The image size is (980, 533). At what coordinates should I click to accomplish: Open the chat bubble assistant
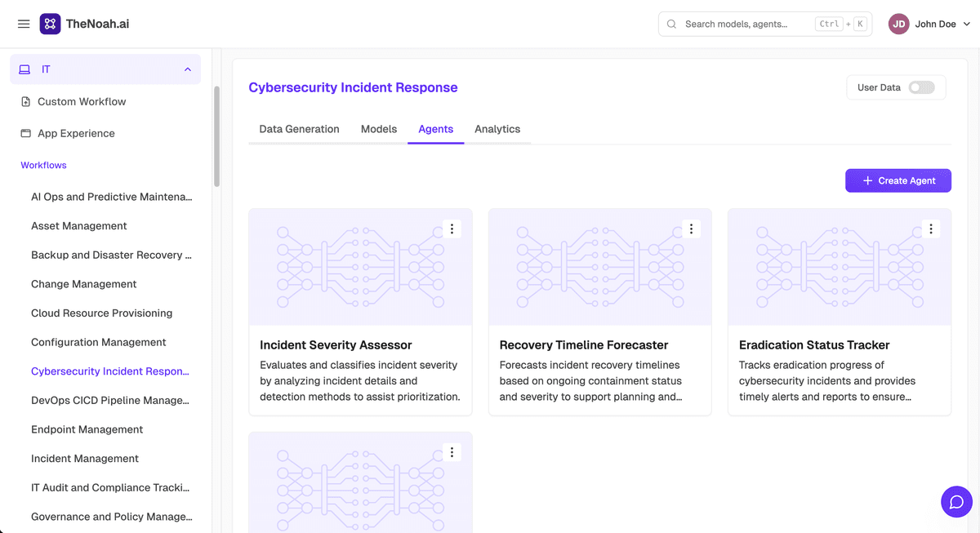tap(956, 501)
